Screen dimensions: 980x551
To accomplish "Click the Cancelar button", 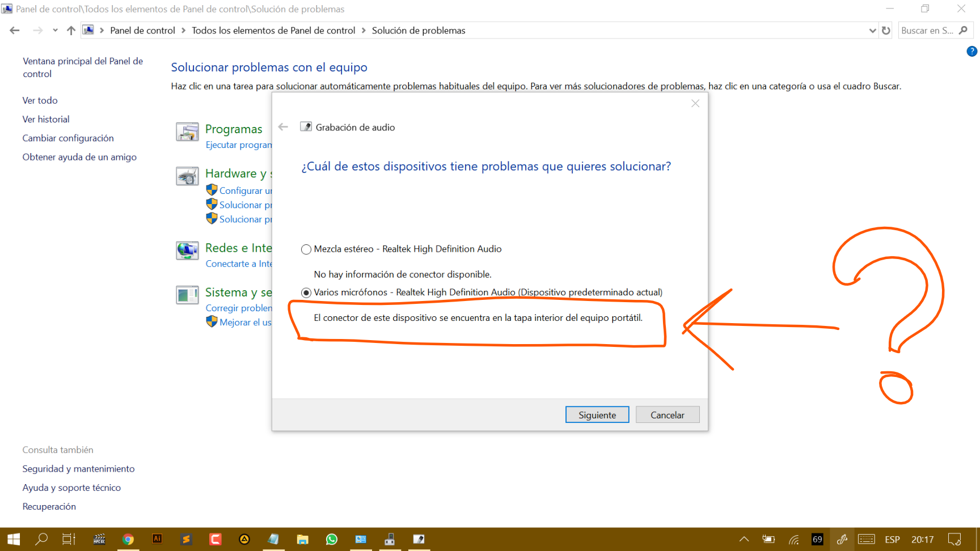I will click(668, 415).
